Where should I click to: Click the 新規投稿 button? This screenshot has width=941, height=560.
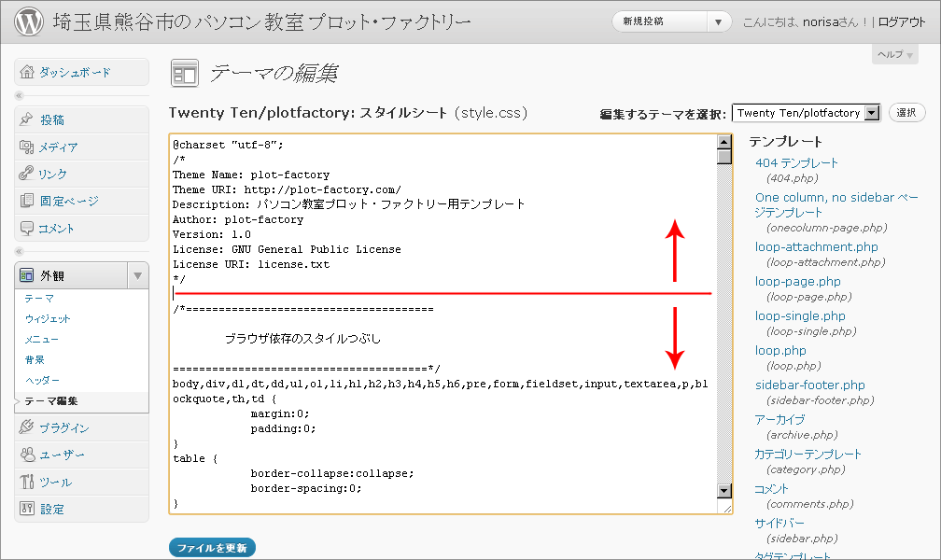(x=659, y=21)
